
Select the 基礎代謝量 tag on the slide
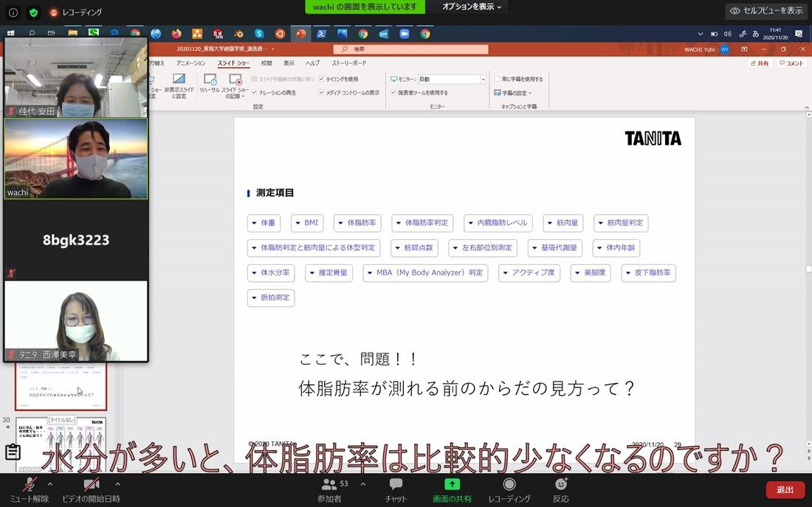click(x=554, y=247)
